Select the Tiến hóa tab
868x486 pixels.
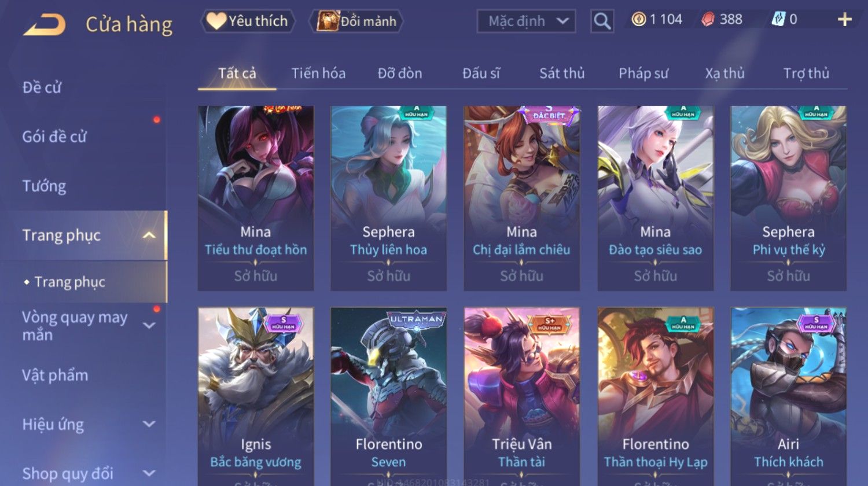(x=318, y=73)
